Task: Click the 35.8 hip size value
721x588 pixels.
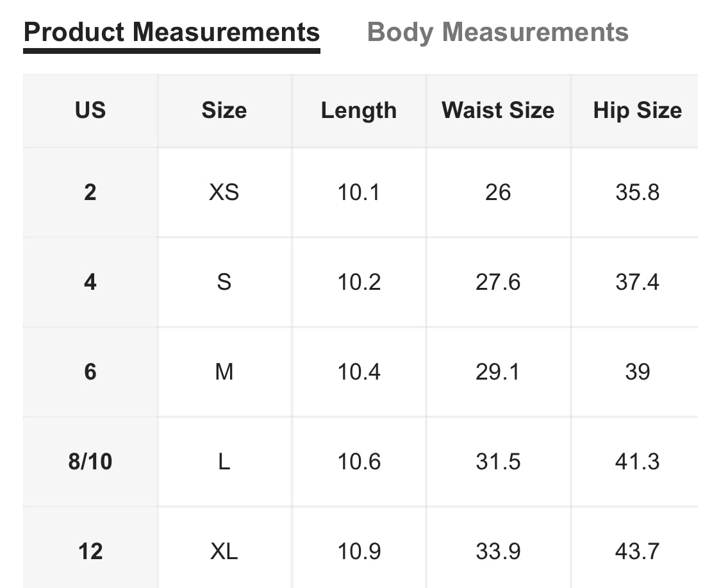Action: 637,192
